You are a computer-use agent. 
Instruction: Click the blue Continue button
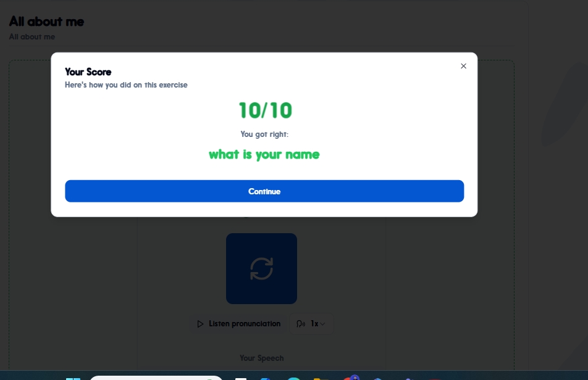click(x=264, y=191)
